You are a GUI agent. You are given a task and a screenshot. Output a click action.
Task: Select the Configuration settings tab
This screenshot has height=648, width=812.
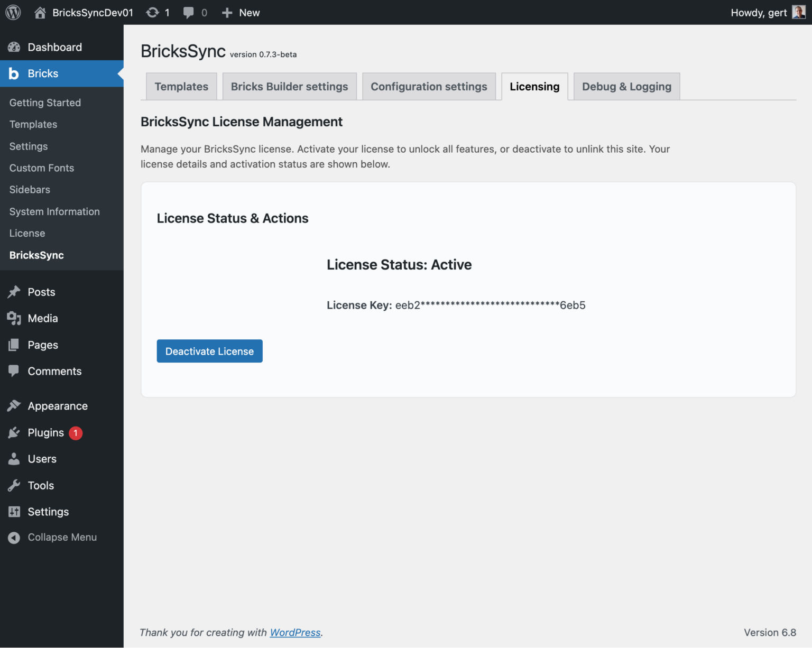point(429,86)
